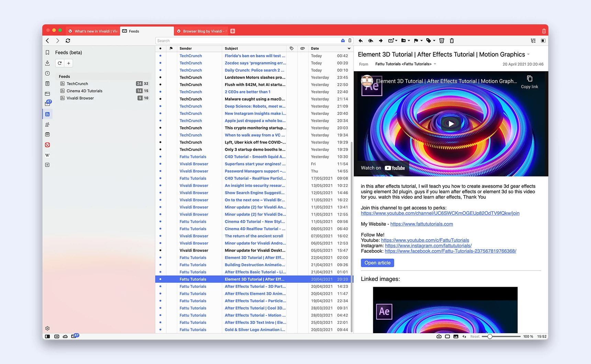Click Copy link on video
591x364 pixels.
pyautogui.click(x=529, y=82)
